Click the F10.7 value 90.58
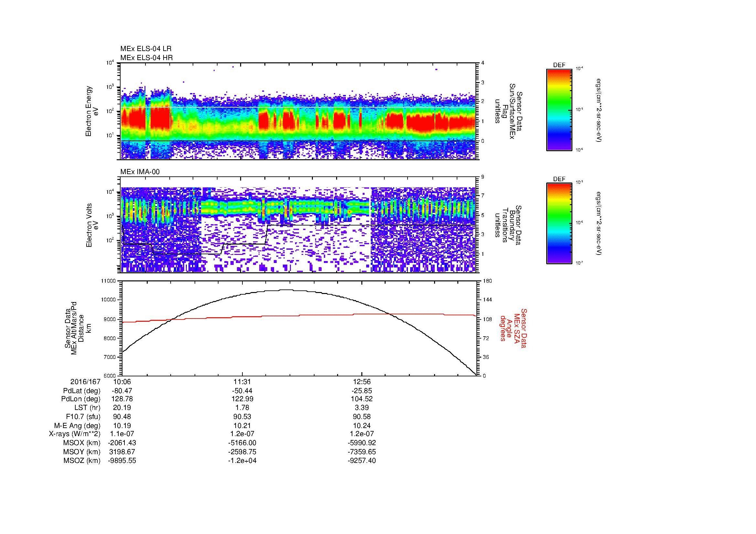Image resolution: width=756 pixels, height=534 pixels. pos(362,417)
